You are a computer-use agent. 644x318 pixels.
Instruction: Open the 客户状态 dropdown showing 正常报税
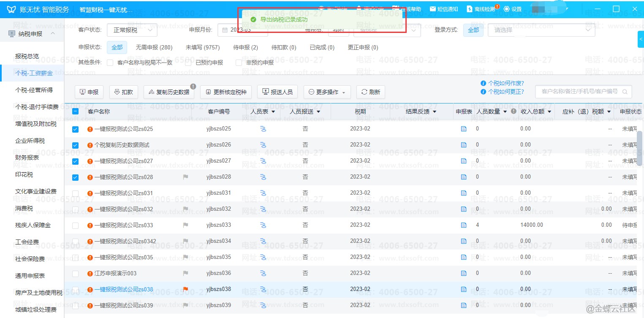132,30
